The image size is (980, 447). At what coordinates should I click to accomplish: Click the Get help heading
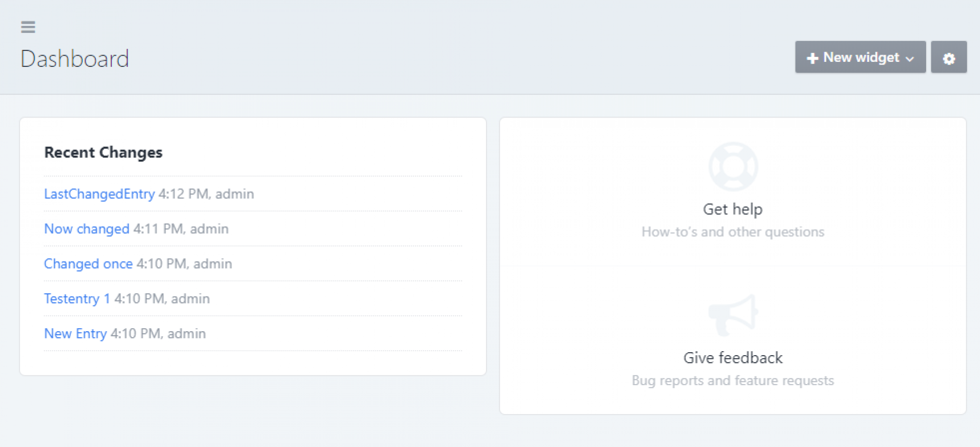[733, 209]
